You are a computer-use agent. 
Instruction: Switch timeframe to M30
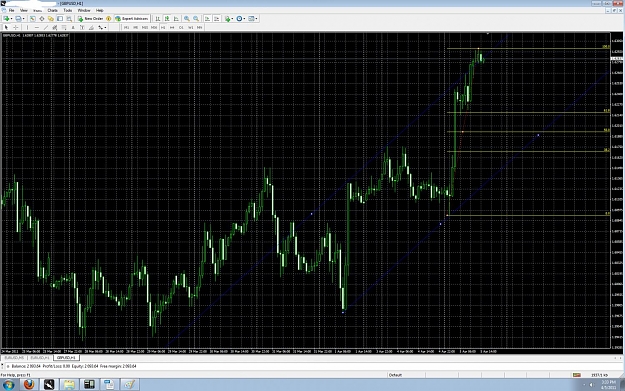coord(154,28)
